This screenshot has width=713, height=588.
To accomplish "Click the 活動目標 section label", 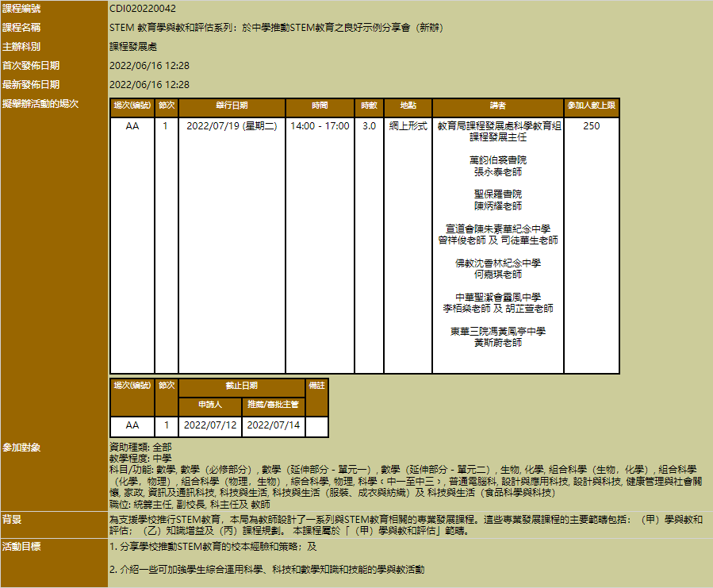I will [21, 547].
